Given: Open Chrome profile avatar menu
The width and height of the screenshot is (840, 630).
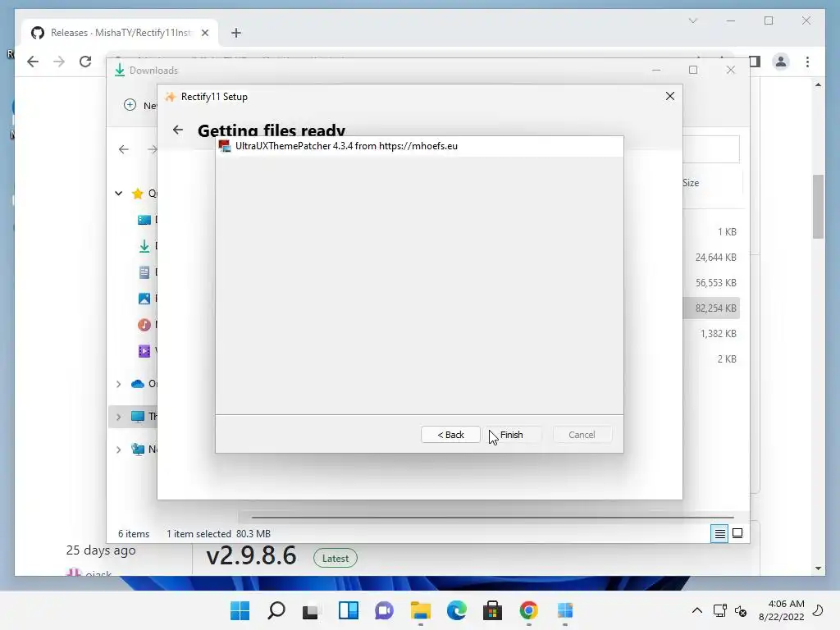Looking at the screenshot, I should (781, 62).
